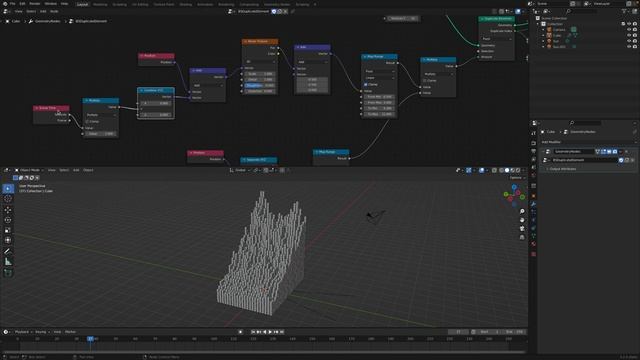Switch perspective/orthographic grid icon in viewport
Viewport: 640px width, 360px height.
(522, 237)
